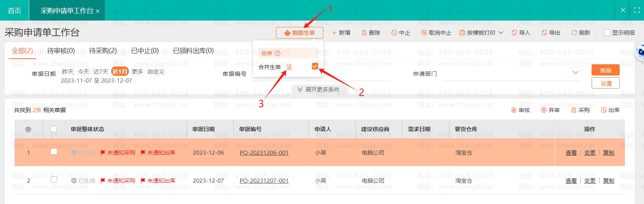Check the row 1 selection checkbox
644x204 pixels.
[54, 152]
